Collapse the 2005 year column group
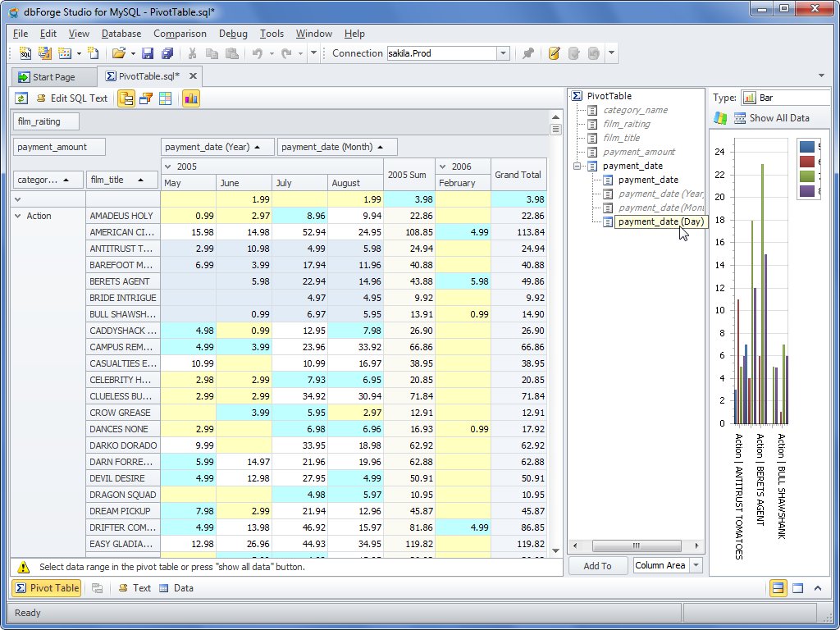Image resolution: width=840 pixels, height=630 pixels. coord(167,167)
